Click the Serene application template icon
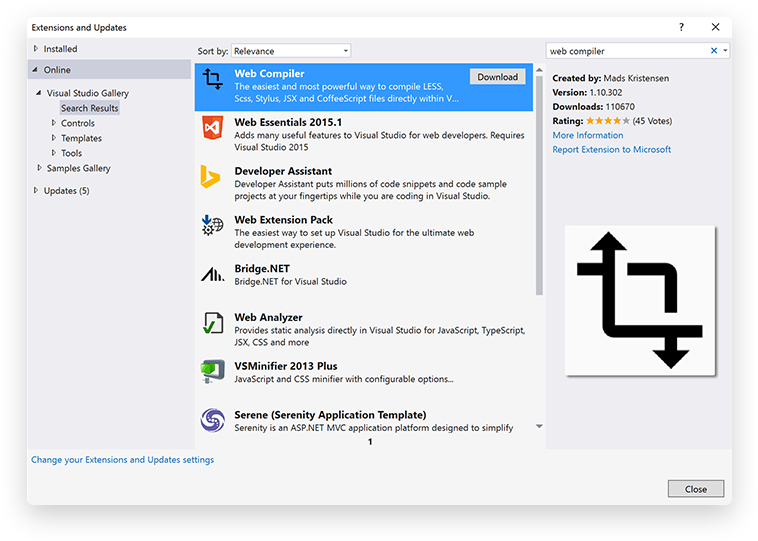 (213, 420)
